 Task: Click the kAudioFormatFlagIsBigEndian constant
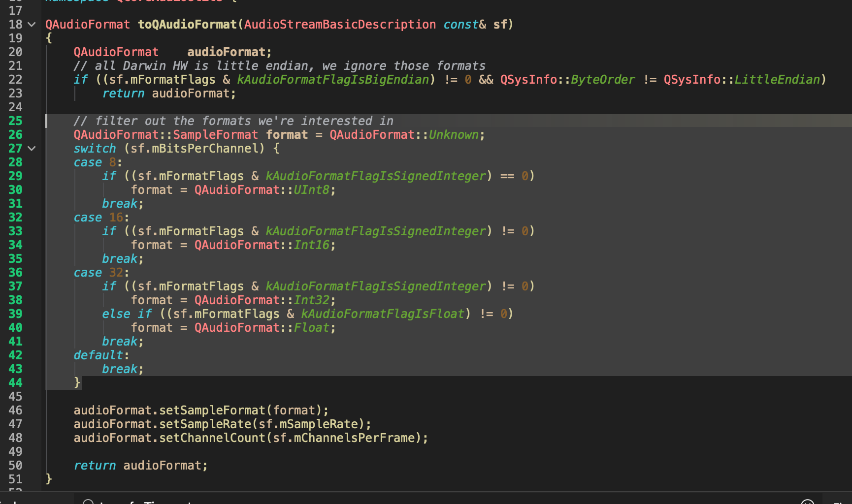[x=333, y=80]
